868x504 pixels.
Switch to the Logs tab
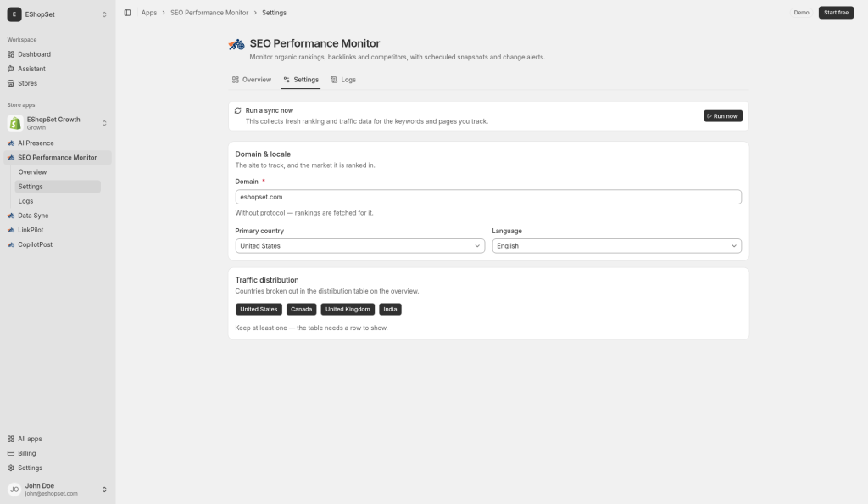(x=343, y=80)
